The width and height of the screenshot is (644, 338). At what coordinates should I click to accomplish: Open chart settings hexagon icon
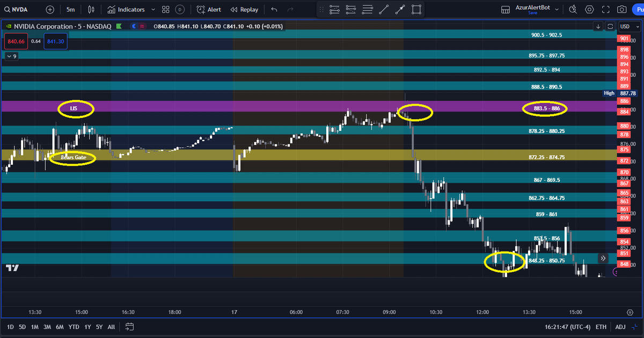(590, 9)
